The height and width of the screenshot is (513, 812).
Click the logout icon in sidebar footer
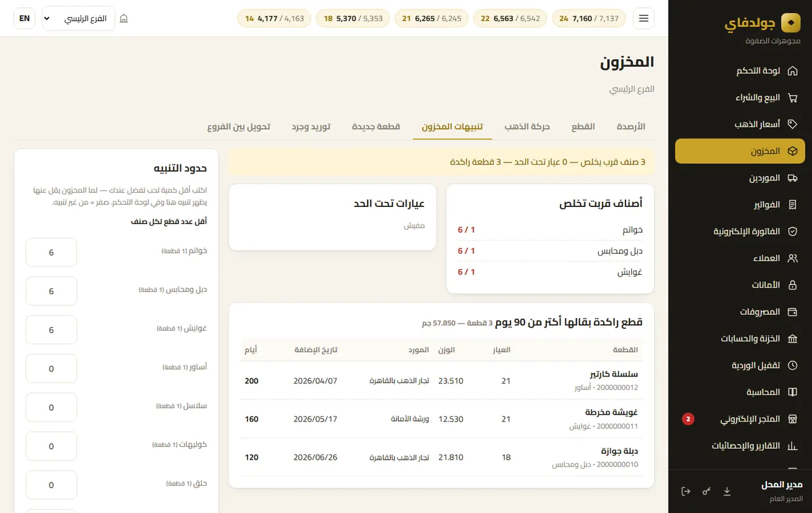click(x=686, y=491)
